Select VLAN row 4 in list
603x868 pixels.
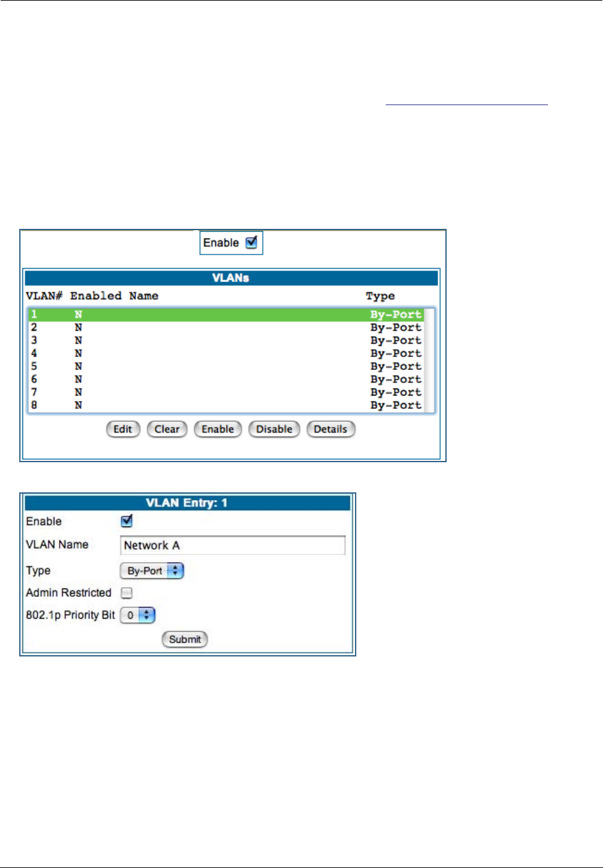coord(226,353)
